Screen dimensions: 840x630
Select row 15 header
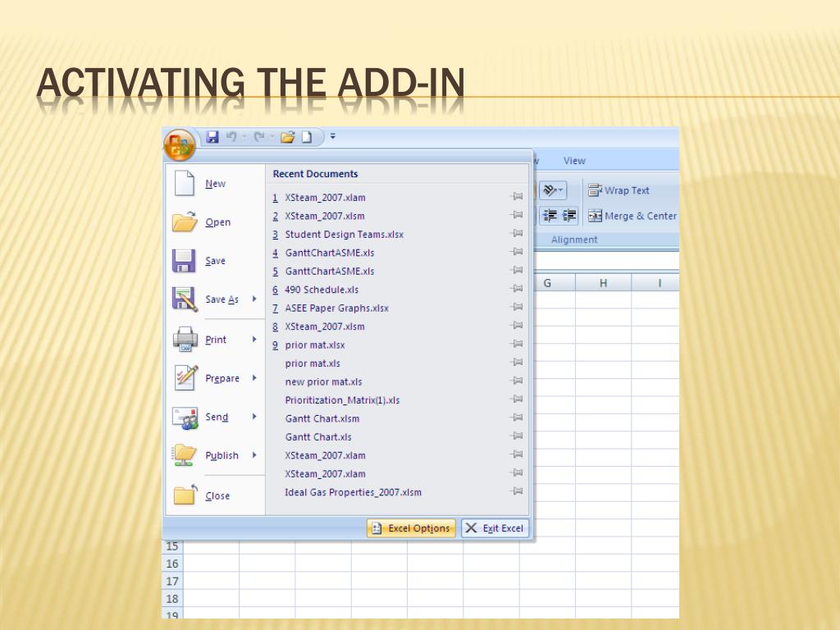(172, 546)
